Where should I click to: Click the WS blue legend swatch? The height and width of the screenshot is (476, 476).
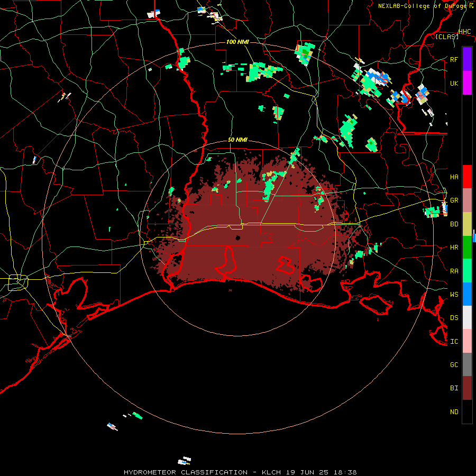pos(467,294)
